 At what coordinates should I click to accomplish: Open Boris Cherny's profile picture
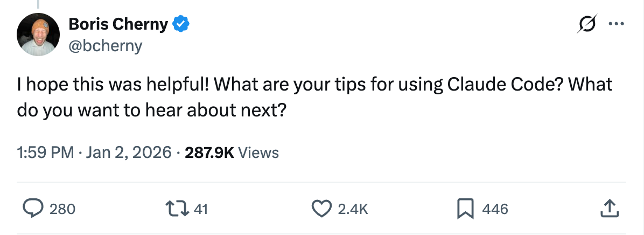[38, 35]
